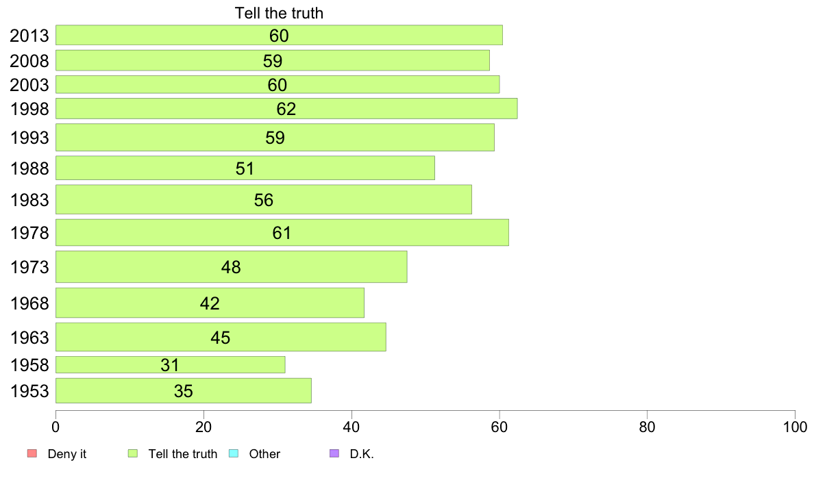
Task: Click the Deny it legend label
Action: point(67,453)
